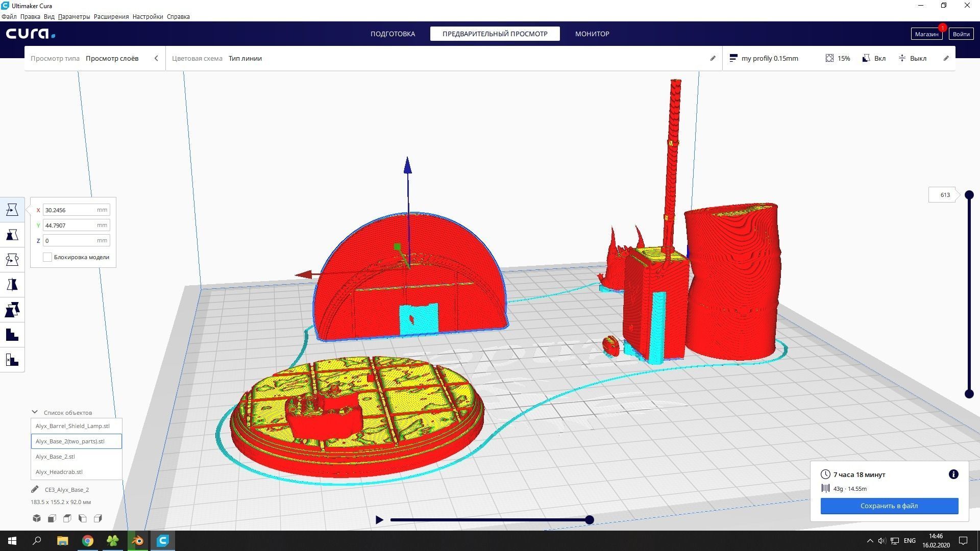
Task: Open Per Model Settings tool
Action: pos(12,310)
